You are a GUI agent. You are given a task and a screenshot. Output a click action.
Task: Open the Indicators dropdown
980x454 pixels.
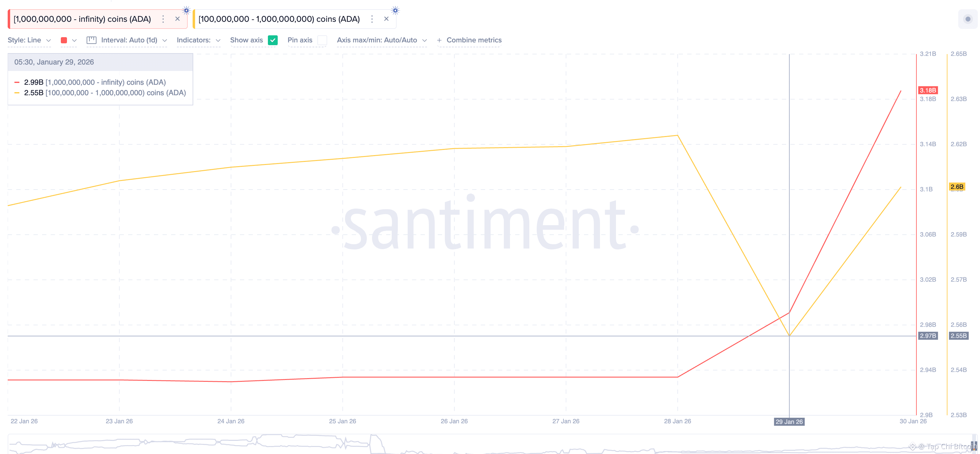pos(198,40)
